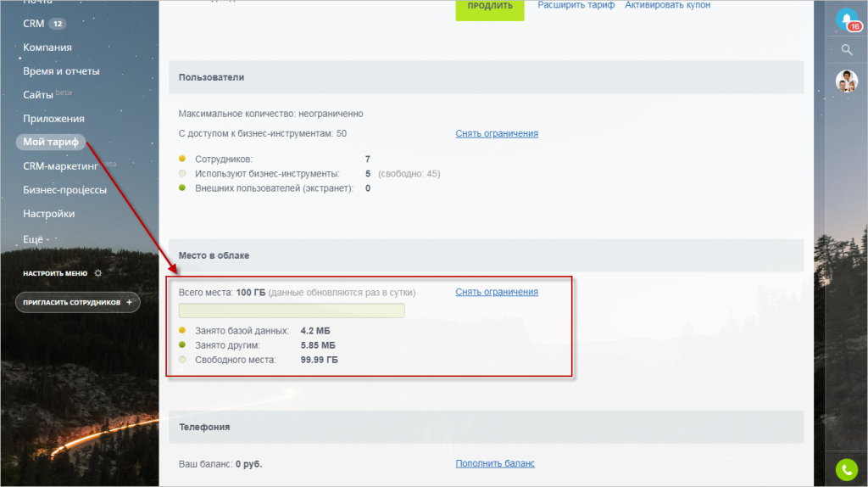This screenshot has width=868, height=487.
Task: Click Снять ограничения link in Пользователи section
Action: click(497, 133)
